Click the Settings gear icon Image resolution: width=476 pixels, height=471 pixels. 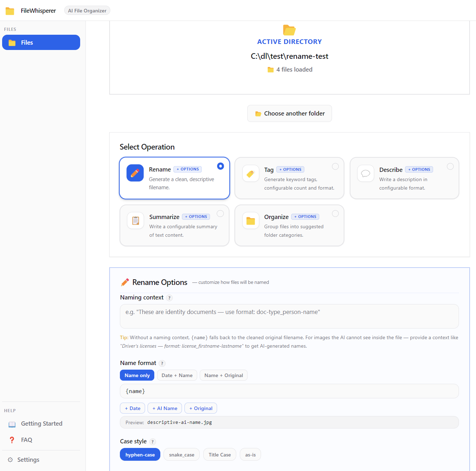pyautogui.click(x=10, y=460)
